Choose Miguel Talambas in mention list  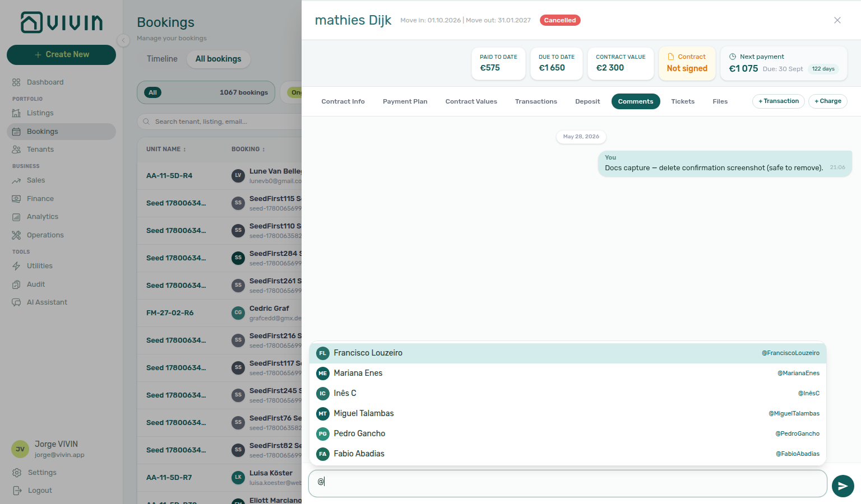pos(568,414)
